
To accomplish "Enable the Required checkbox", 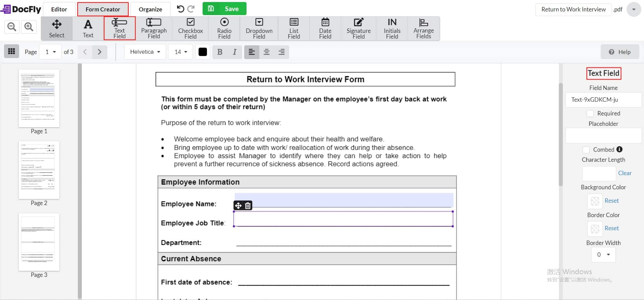I will 590,113.
